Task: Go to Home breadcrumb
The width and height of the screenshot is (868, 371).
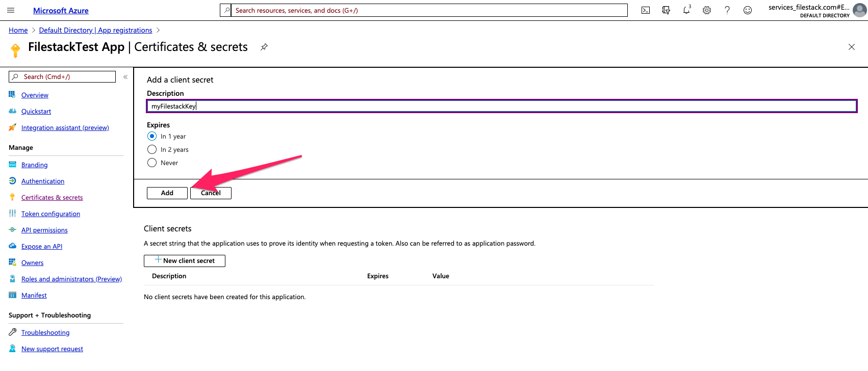Action: point(18,31)
